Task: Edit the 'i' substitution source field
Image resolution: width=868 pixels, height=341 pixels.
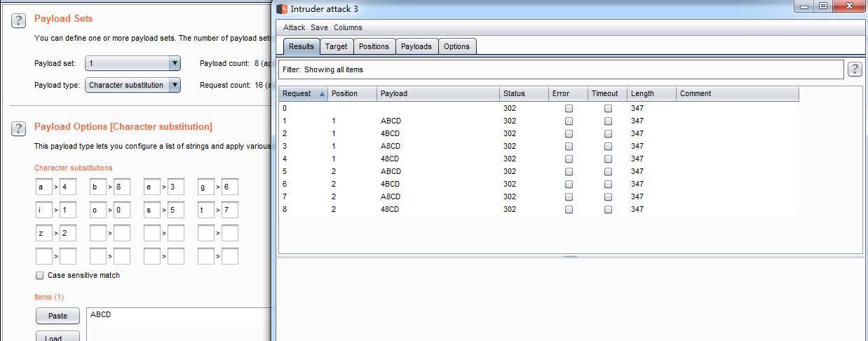Action: (x=44, y=210)
